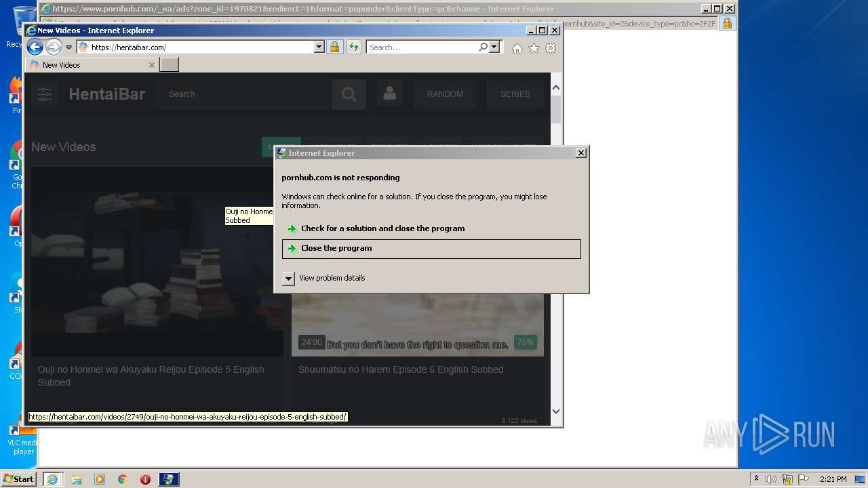Close the New Videos tab

[x=151, y=65]
